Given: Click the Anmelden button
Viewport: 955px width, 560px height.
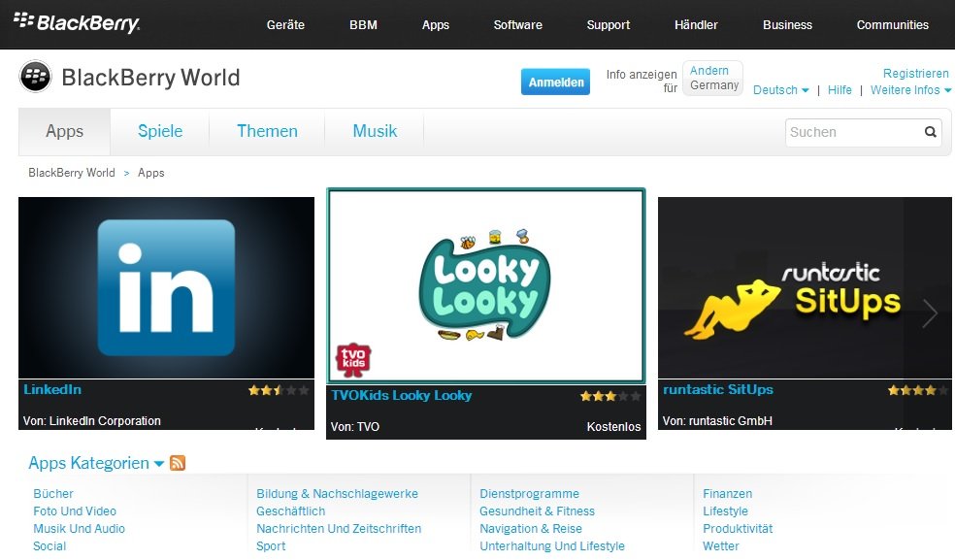Looking at the screenshot, I should (x=555, y=82).
